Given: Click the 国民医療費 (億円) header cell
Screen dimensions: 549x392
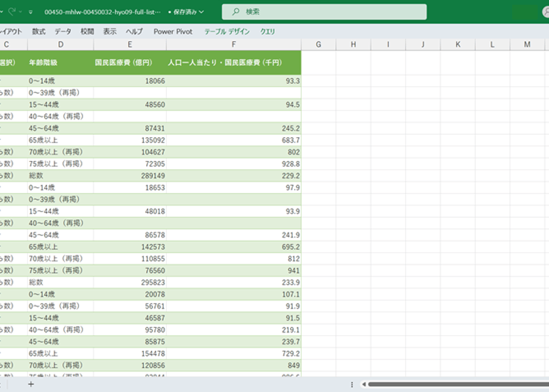Looking at the screenshot, I should coord(130,62).
